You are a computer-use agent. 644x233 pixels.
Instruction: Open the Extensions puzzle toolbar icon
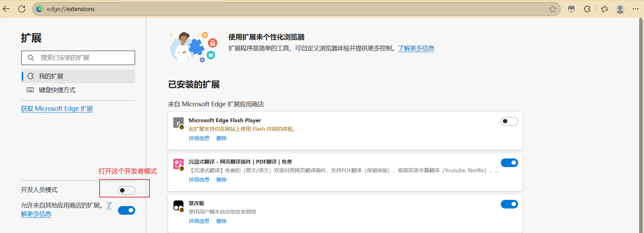(x=587, y=9)
